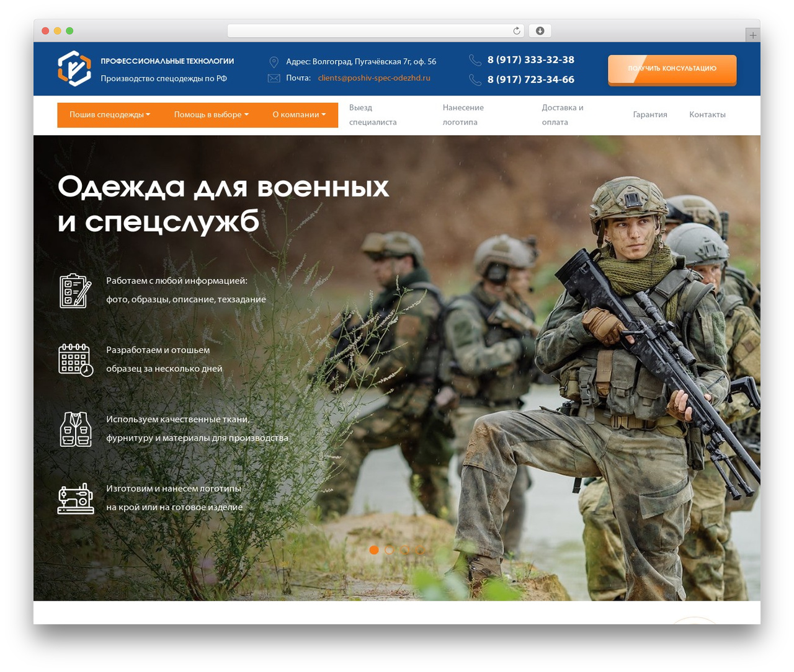Open the Доставка и оплата menu item
The image size is (794, 672).
(563, 115)
